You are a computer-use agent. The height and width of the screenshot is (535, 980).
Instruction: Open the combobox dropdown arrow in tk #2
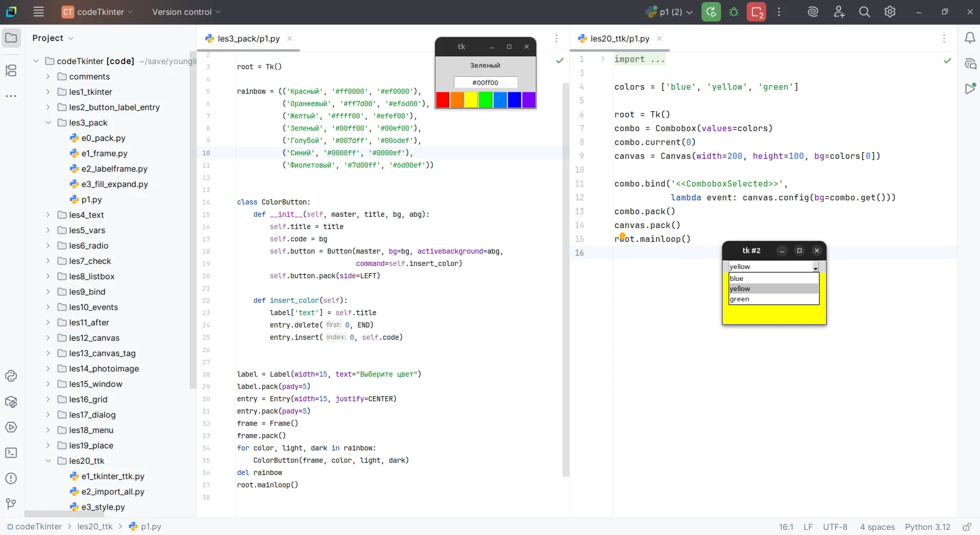coord(815,267)
